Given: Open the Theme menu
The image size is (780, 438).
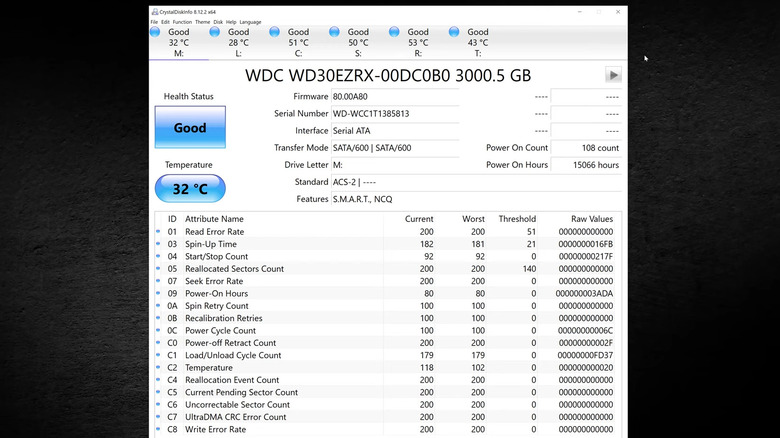Looking at the screenshot, I should [203, 21].
